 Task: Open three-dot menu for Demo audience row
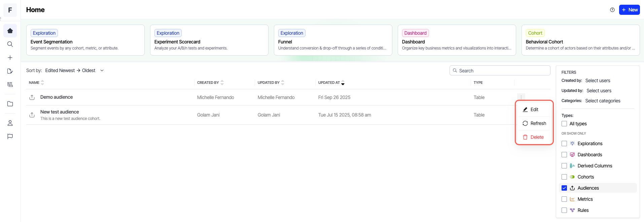pos(521,97)
